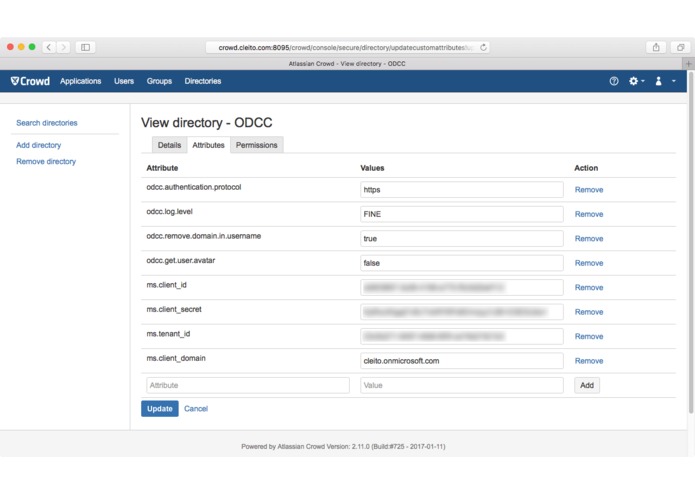Edit the cleito.onmicrosoft.com domain field
Screen dimensions: 695x494
click(x=461, y=361)
